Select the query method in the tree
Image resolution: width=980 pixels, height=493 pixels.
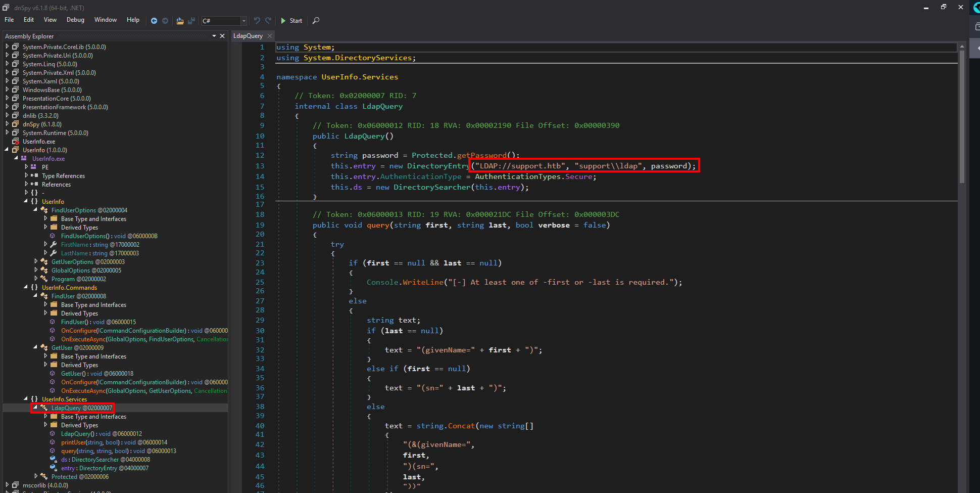69,451
